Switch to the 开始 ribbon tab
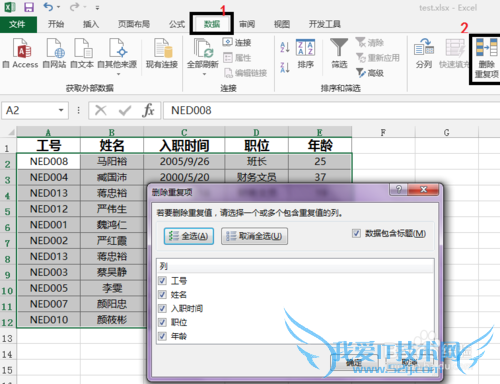The width and height of the screenshot is (500, 384). tap(56, 24)
